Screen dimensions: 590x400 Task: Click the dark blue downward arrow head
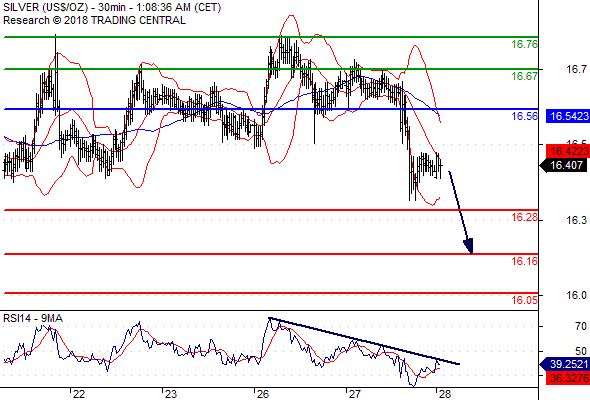coord(469,246)
